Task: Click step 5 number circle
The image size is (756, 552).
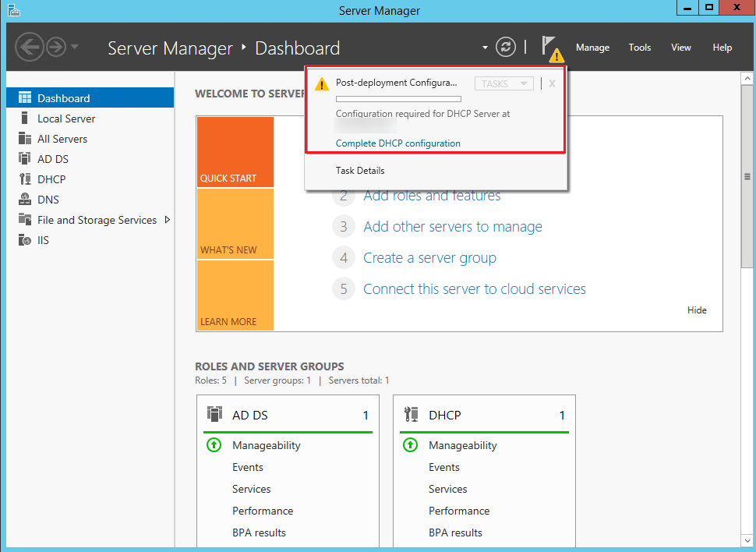Action: [343, 288]
